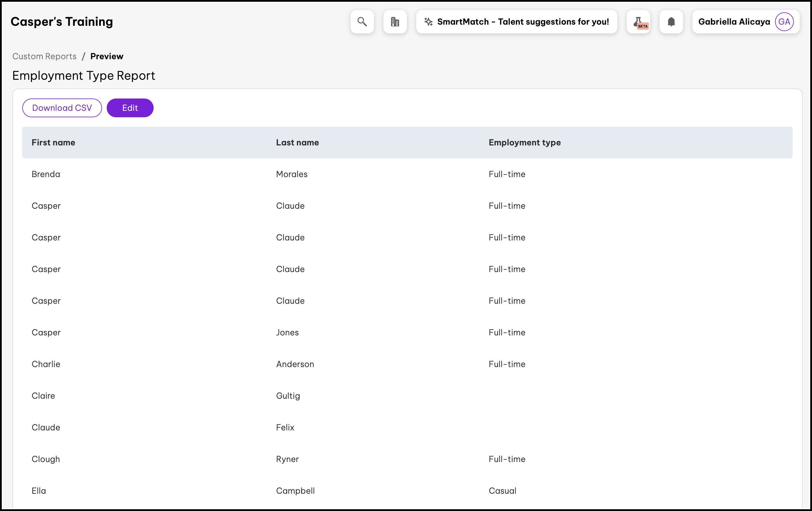Open SmartMatch talent suggestions

coord(523,22)
